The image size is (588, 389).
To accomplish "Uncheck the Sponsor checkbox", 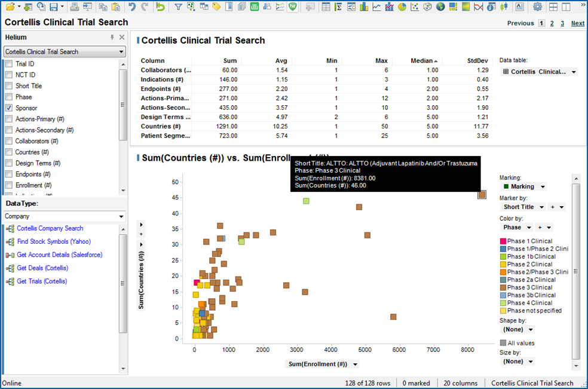I will pos(9,108).
